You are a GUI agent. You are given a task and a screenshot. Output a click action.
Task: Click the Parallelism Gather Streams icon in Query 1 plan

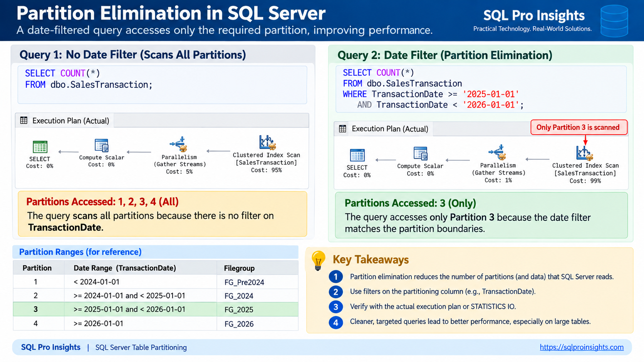coord(179,144)
